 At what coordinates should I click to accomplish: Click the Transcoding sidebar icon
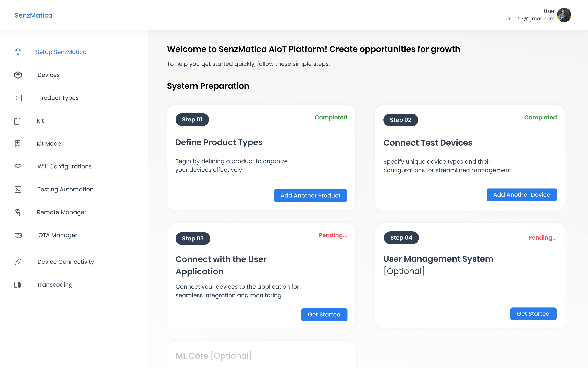tap(17, 285)
